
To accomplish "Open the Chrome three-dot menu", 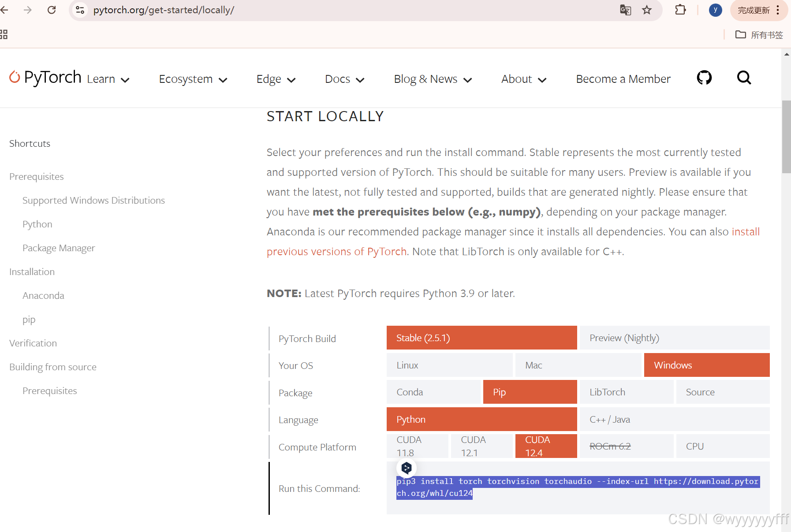I will pos(778,10).
